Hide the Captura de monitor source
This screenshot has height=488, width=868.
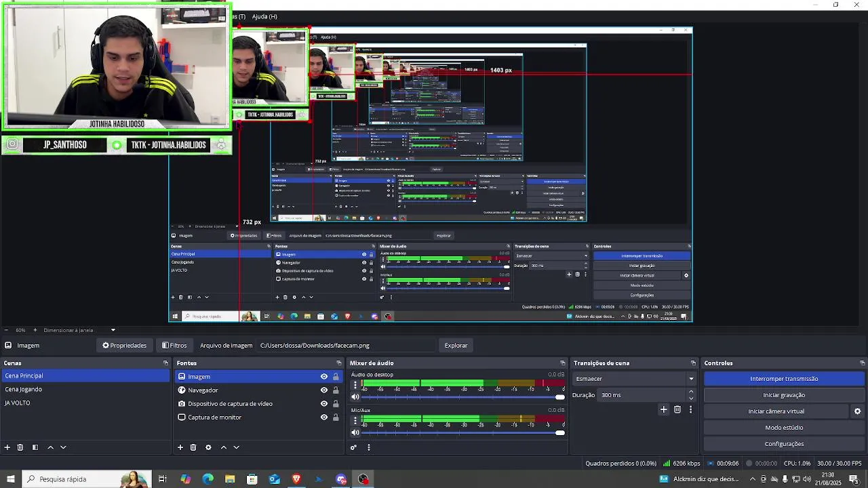(324, 418)
